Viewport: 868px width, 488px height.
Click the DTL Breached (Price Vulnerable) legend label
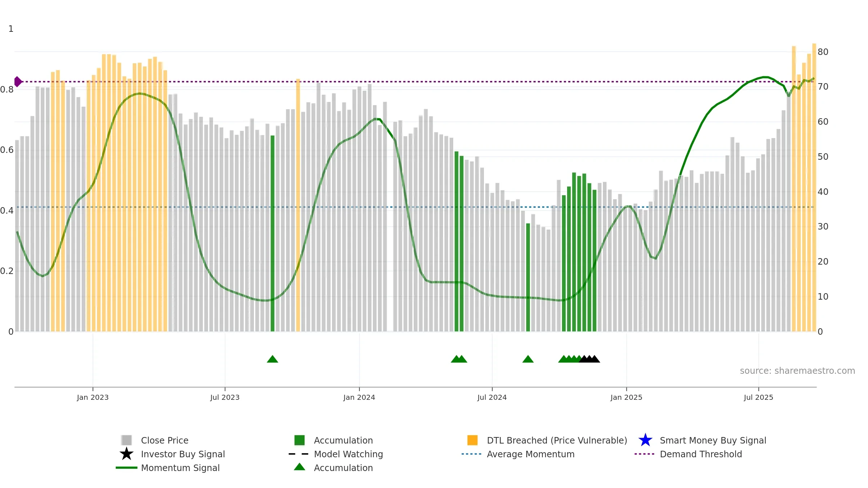[x=557, y=440]
